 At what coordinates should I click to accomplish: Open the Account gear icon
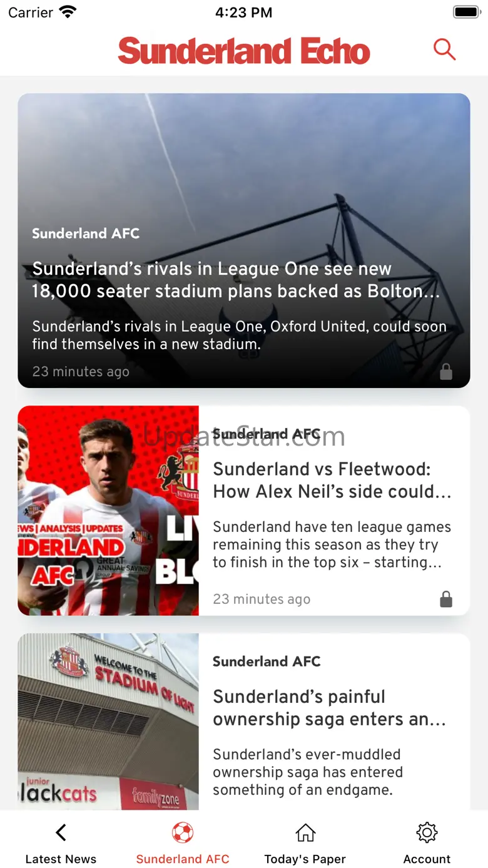(427, 832)
